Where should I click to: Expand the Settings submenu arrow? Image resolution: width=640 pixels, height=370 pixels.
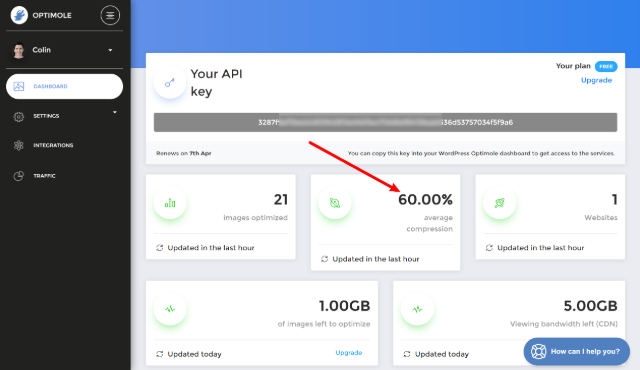pyautogui.click(x=115, y=112)
